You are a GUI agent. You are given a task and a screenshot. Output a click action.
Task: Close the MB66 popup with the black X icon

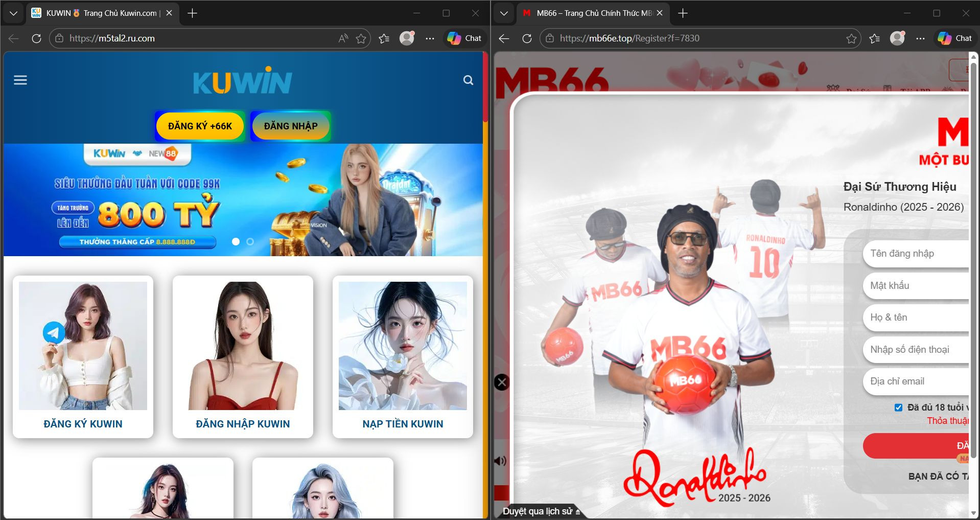(x=502, y=382)
